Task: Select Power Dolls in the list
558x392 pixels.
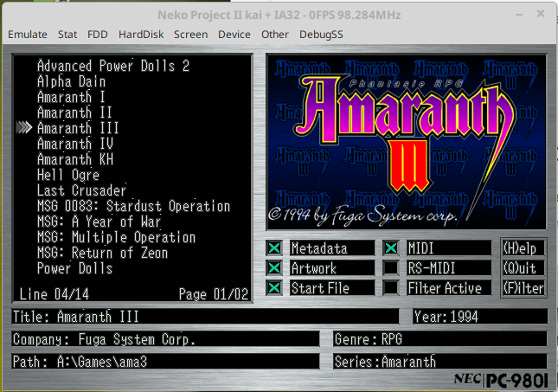Action: [x=74, y=268]
